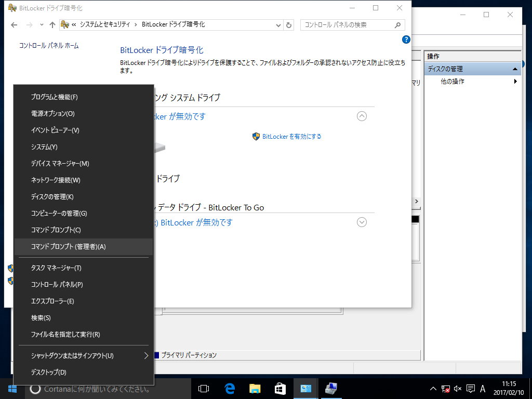Show hidden tray icons chevron
The height and width of the screenshot is (399, 532).
tap(433, 389)
